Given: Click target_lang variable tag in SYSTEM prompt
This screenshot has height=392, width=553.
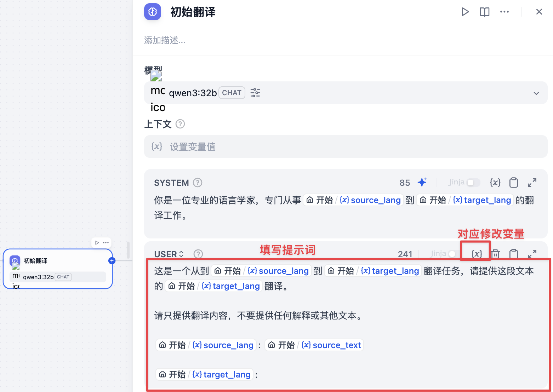Looking at the screenshot, I should pyautogui.click(x=465, y=200).
